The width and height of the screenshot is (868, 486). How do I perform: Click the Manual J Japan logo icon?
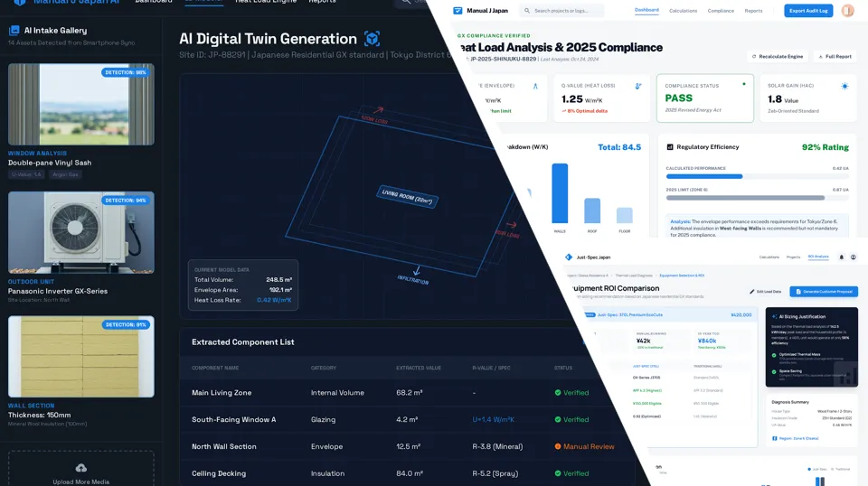pos(458,11)
